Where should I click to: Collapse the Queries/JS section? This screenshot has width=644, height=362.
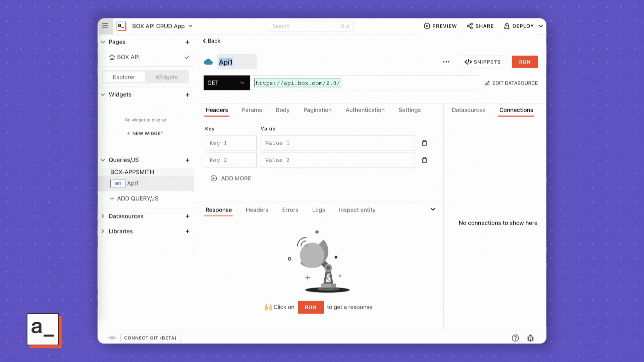[103, 160]
